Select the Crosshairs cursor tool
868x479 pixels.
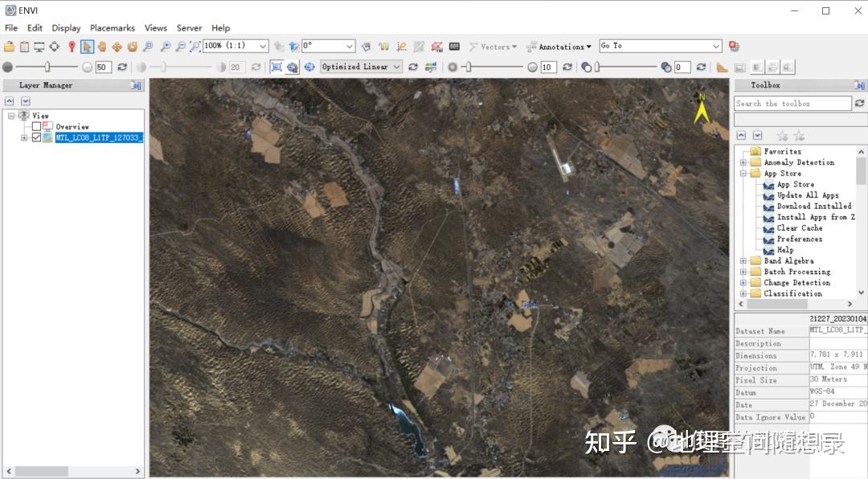coord(54,46)
